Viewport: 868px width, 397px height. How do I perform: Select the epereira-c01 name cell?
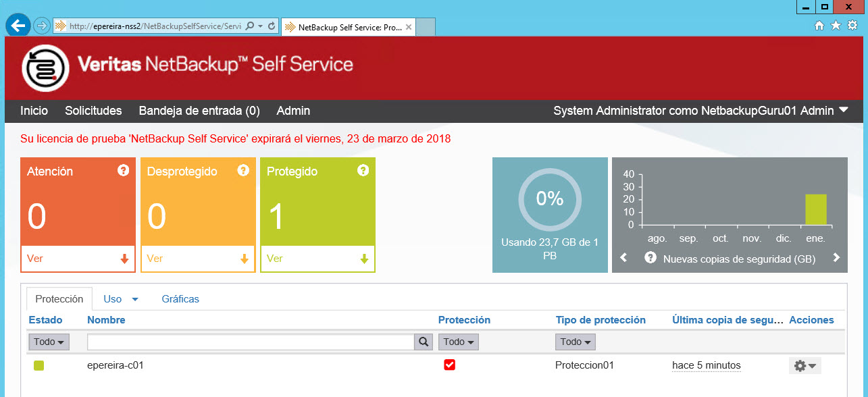116,365
